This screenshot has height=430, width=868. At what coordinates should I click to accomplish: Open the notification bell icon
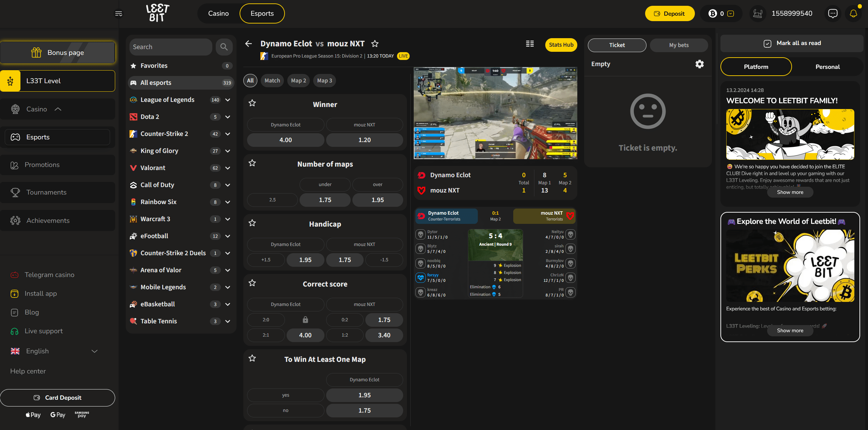tap(853, 13)
